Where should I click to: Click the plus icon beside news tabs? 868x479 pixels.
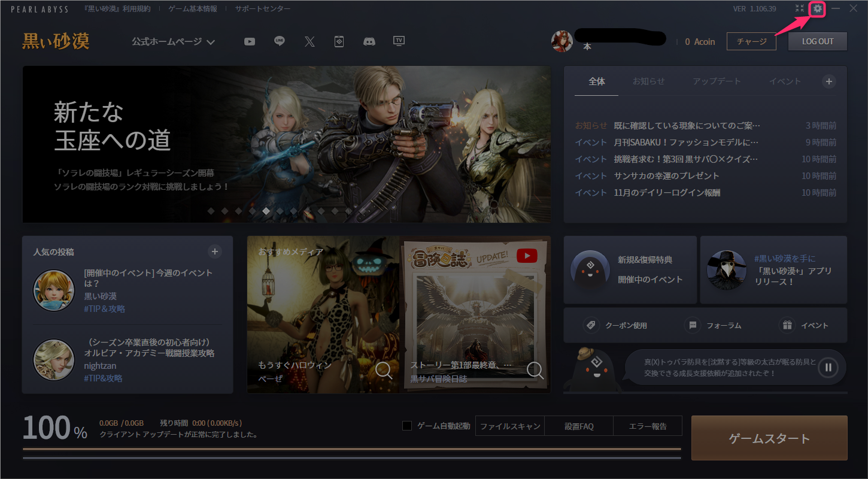click(828, 81)
